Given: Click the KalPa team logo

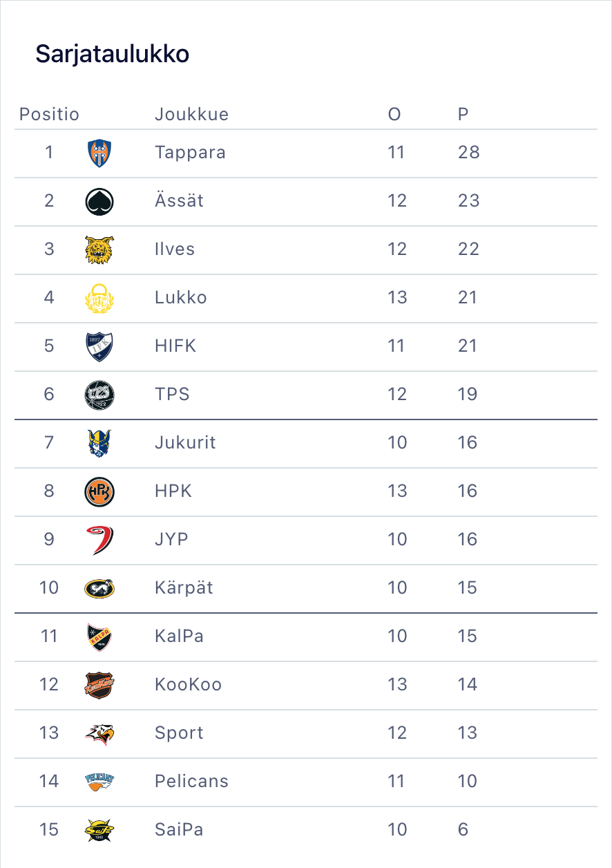Looking at the screenshot, I should [x=99, y=636].
